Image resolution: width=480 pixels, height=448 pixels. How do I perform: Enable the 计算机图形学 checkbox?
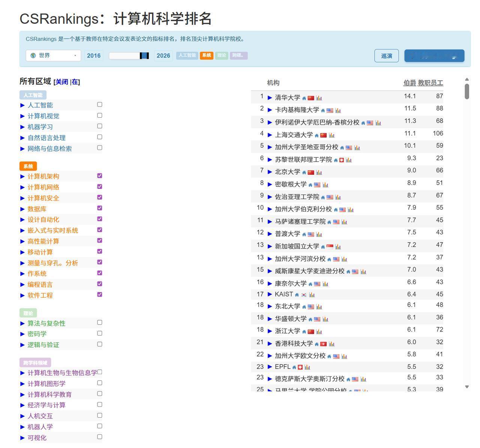[100, 383]
